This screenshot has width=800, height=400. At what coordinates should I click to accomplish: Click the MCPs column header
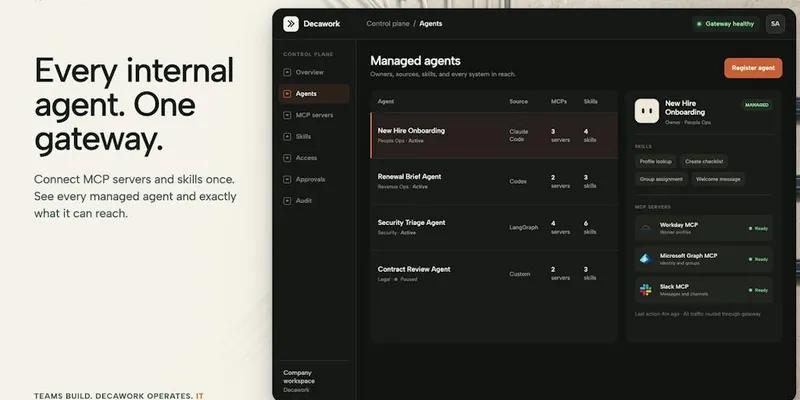coord(559,102)
